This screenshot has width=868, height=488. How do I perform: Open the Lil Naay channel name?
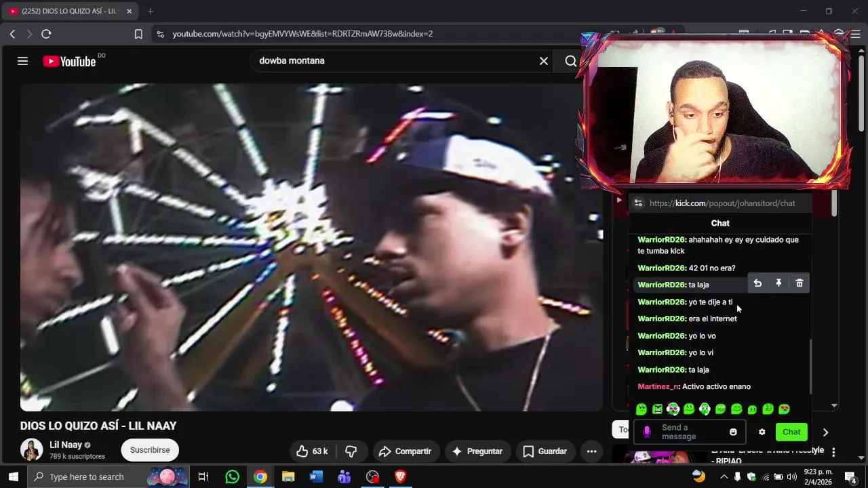[x=66, y=445]
